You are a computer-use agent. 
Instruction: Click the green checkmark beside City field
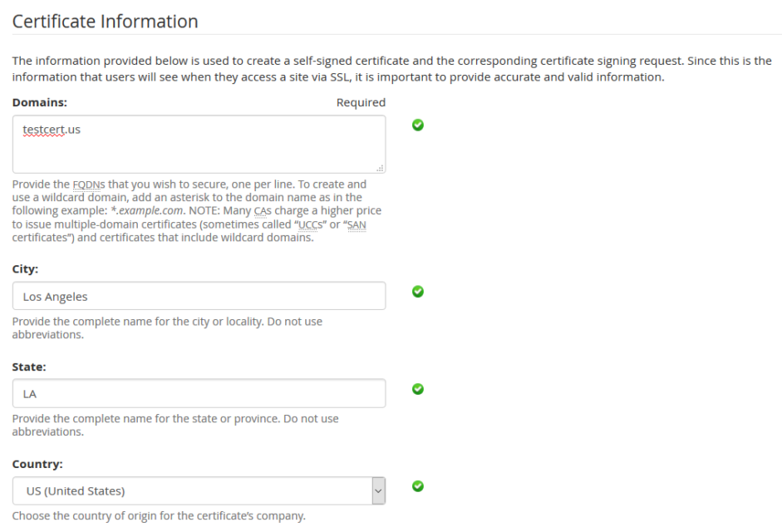pyautogui.click(x=418, y=291)
